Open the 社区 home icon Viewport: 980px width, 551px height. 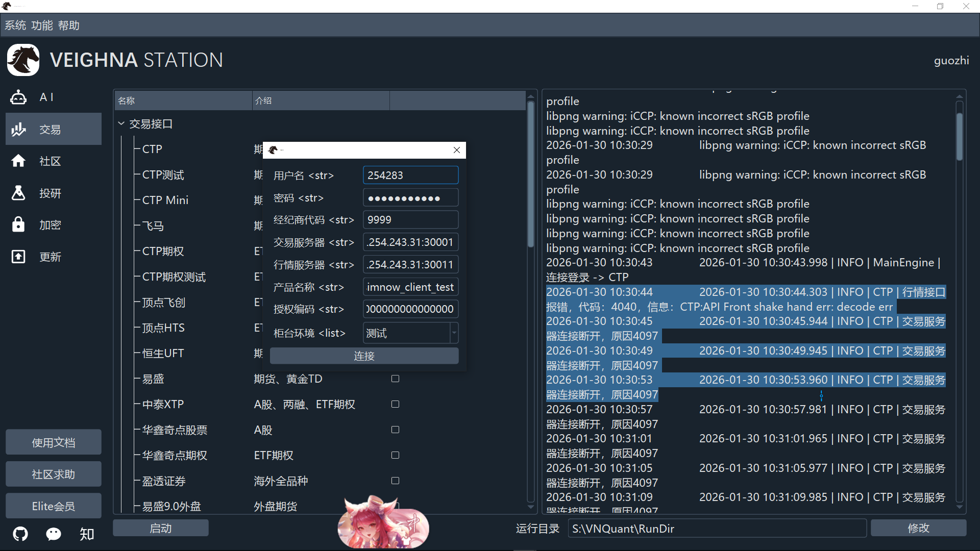pos(19,161)
